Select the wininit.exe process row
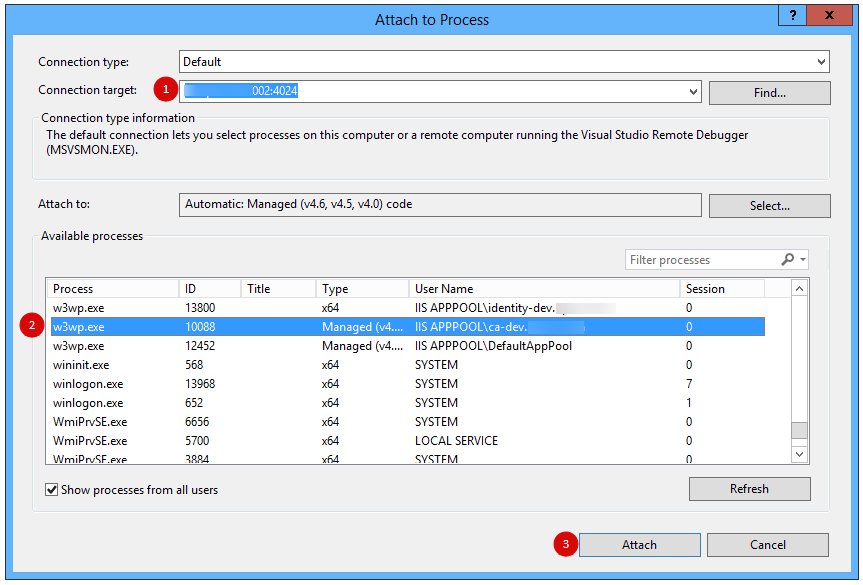The image size is (863, 585). [x=407, y=365]
